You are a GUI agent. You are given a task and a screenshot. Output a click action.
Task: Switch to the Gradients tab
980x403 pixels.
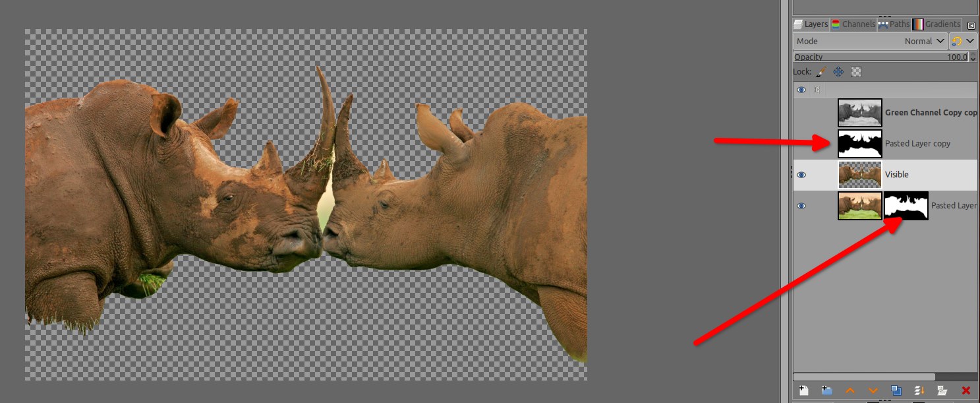tap(937, 24)
